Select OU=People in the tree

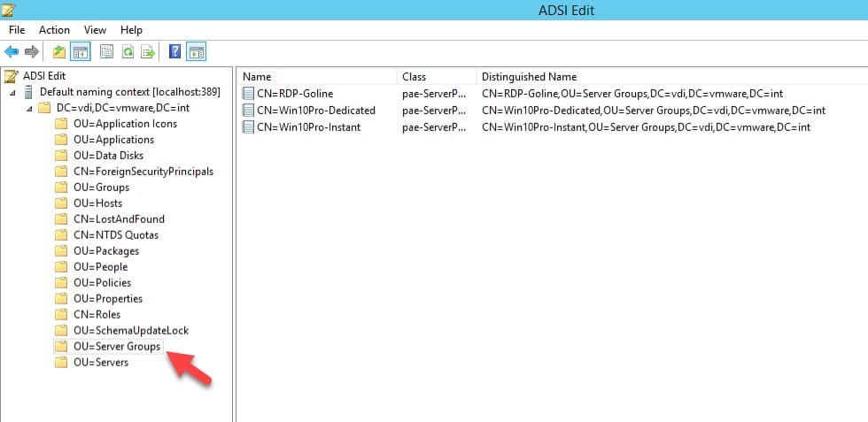tap(100, 267)
